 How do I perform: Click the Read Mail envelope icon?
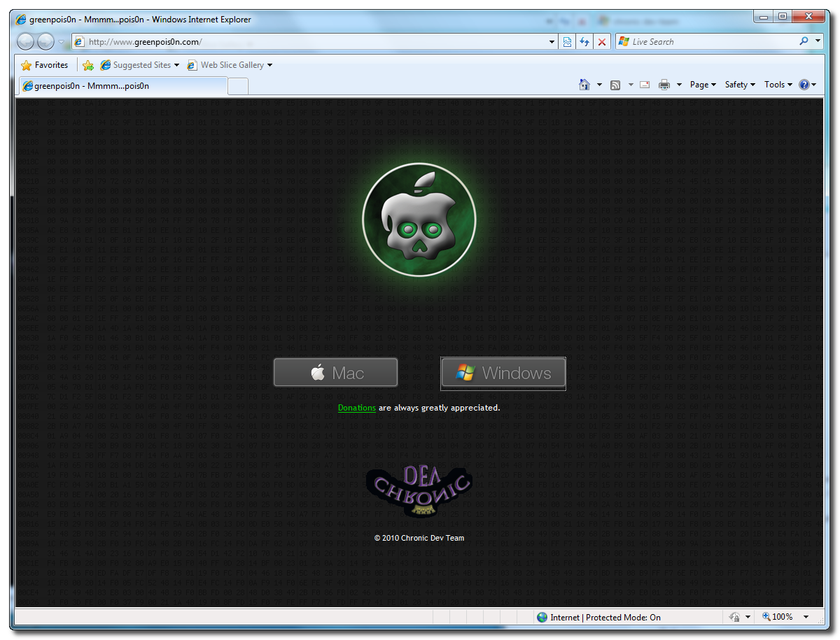click(x=645, y=85)
